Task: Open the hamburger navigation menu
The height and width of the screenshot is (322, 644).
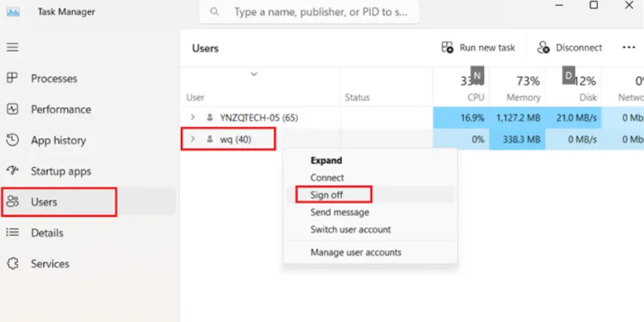Action: (x=13, y=47)
